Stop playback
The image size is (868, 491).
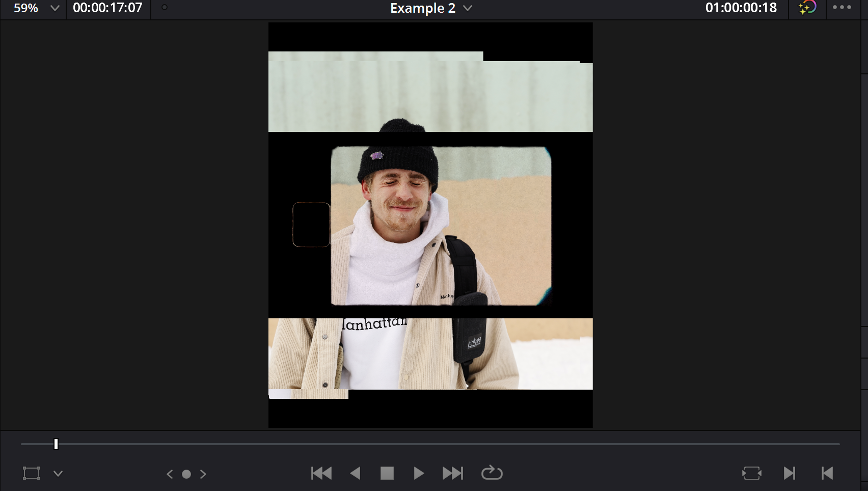[x=387, y=473]
